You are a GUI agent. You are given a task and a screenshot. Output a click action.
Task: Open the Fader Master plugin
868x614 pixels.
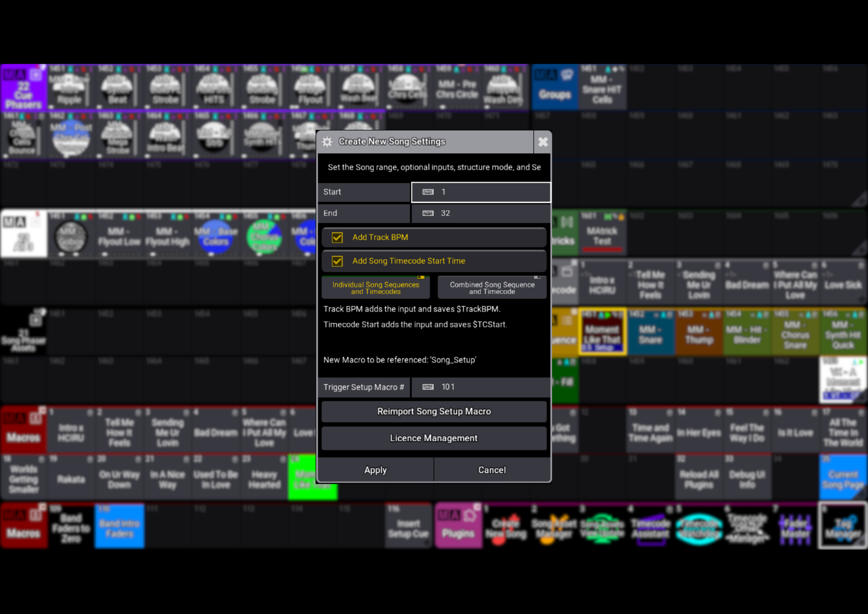795,527
